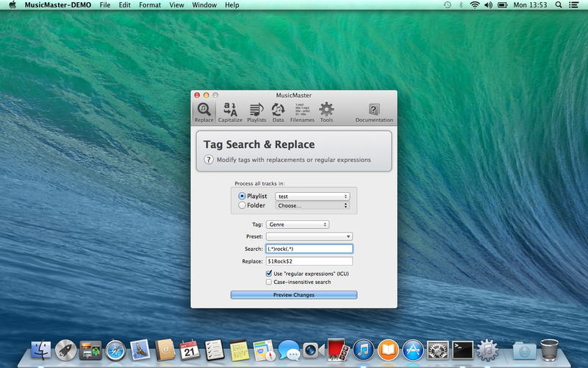Viewport: 588px width, 368px height.
Task: Open the MusicMaster-DEMO application menu
Action: pos(58,5)
